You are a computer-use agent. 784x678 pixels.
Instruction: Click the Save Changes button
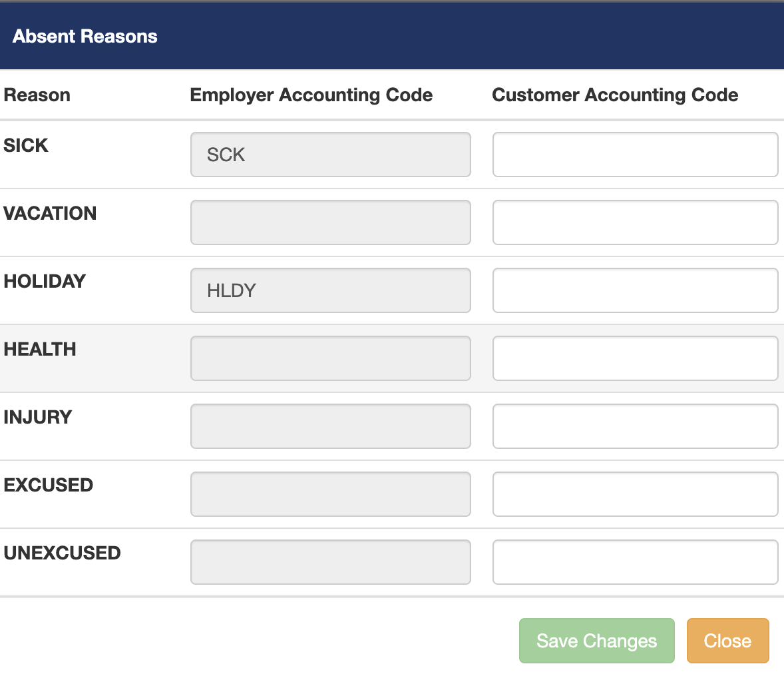[x=596, y=640]
